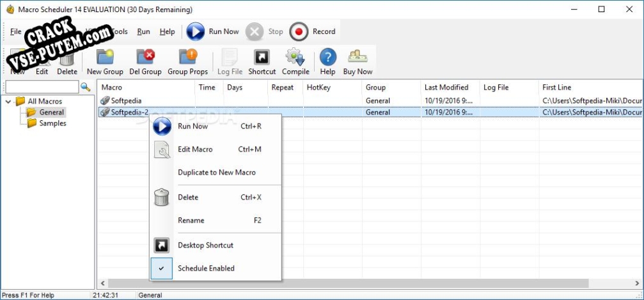The image size is (644, 300).
Task: Click the Record red dot icon
Action: [x=299, y=31]
